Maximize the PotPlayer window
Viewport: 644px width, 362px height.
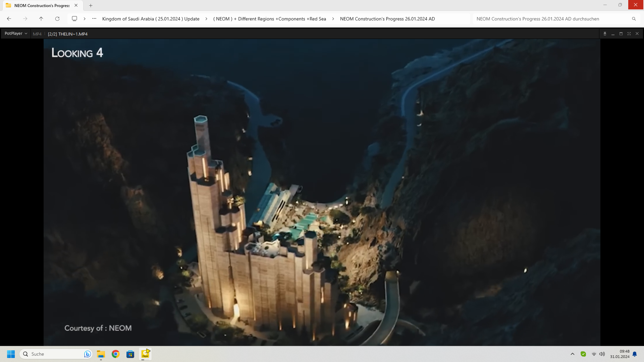click(621, 34)
